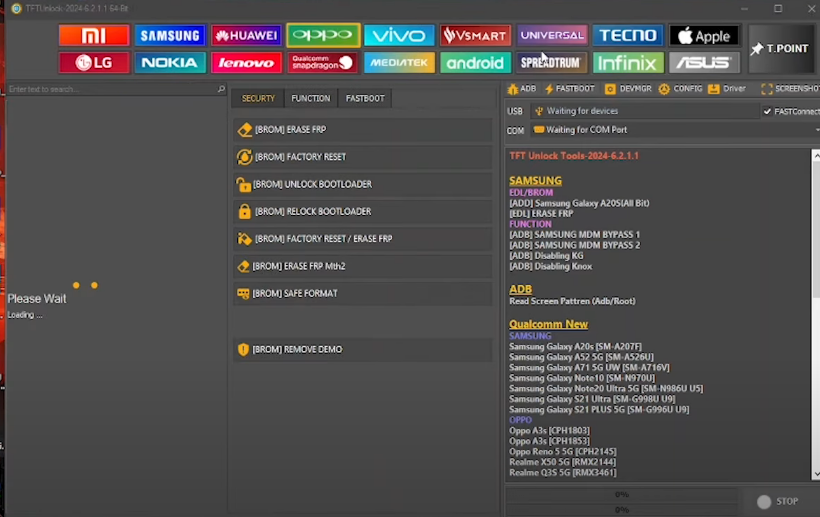
Task: Click '[ADB] SAMSUNG MDM BYPASS 1' log line
Action: coord(574,235)
